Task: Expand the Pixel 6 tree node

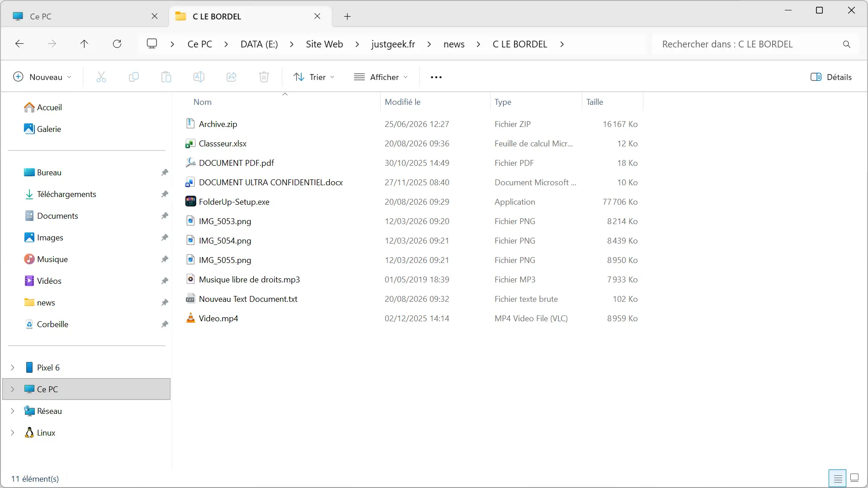Action: (x=13, y=368)
